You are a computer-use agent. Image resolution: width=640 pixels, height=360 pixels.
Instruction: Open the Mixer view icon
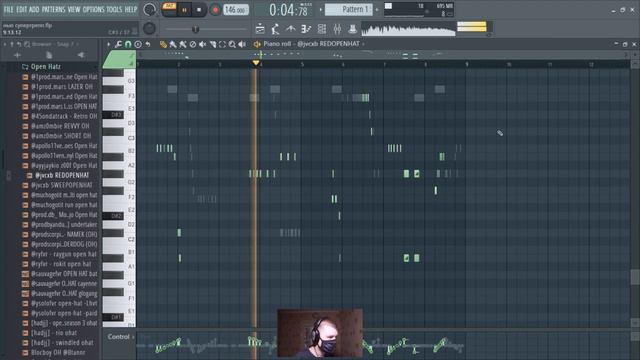pos(337,29)
